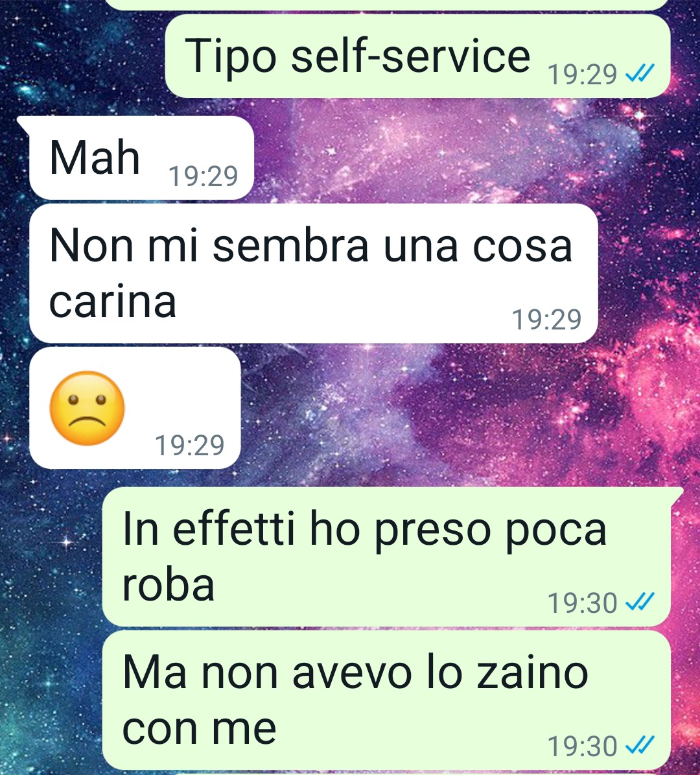Tap the 19:29 timestamp in the emoji bubble

190,446
